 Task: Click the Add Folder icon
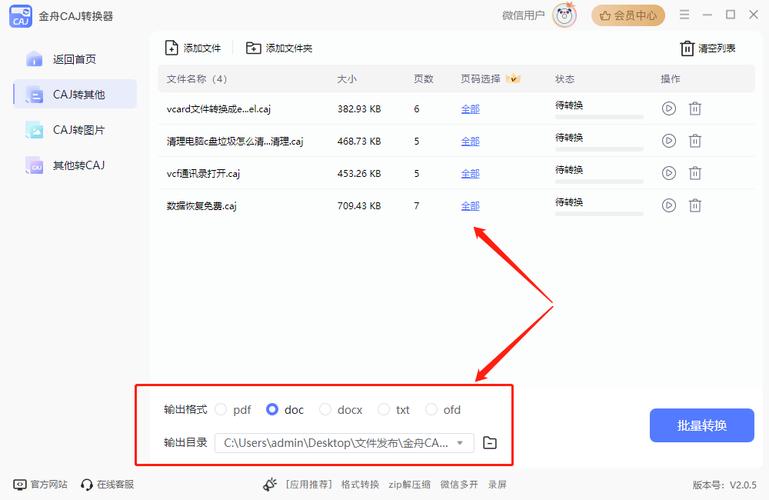pyautogui.click(x=253, y=48)
